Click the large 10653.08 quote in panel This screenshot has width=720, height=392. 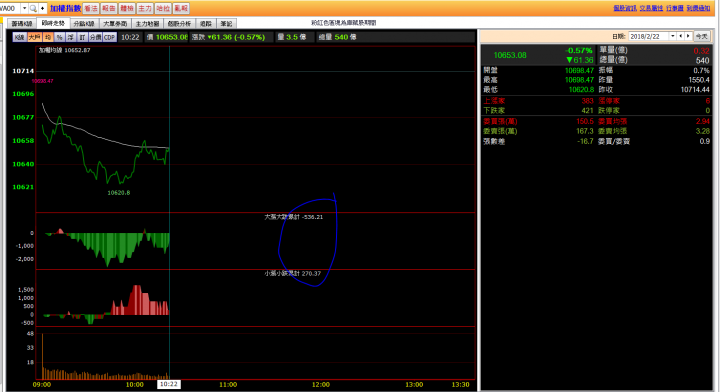point(510,55)
